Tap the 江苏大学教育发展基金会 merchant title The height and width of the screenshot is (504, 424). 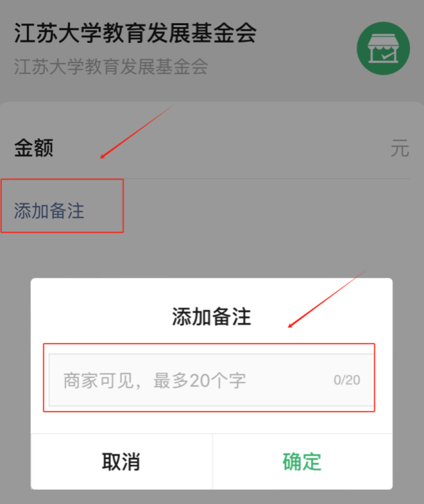[135, 33]
